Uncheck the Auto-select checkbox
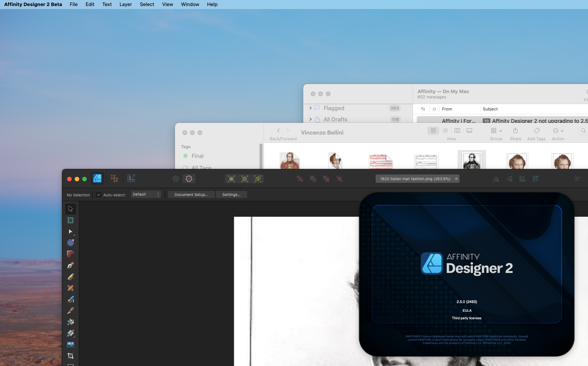Viewport: 588px width, 366px height. pyautogui.click(x=98, y=194)
